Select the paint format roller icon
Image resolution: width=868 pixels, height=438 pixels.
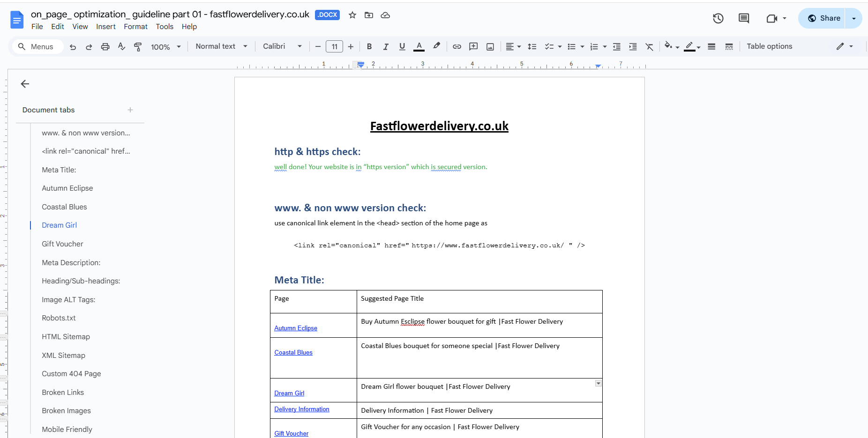click(x=138, y=47)
